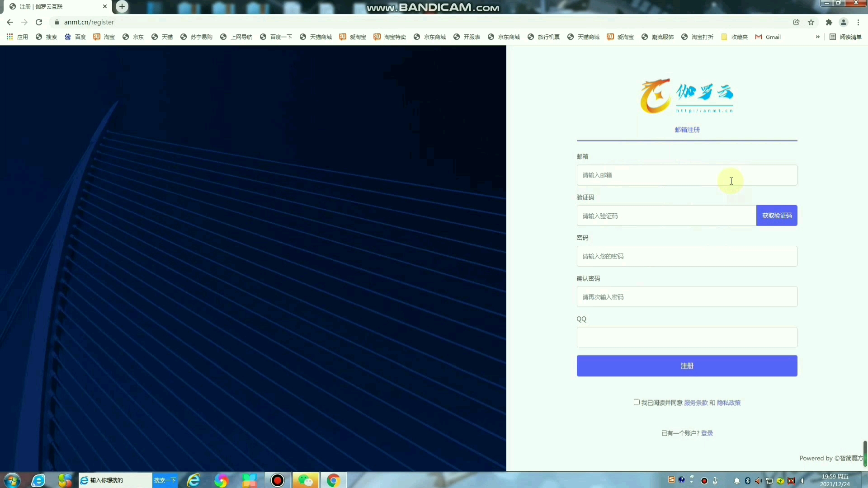This screenshot has width=868, height=488.
Task: Open the 百度一下 bookmark
Action: pyautogui.click(x=276, y=37)
